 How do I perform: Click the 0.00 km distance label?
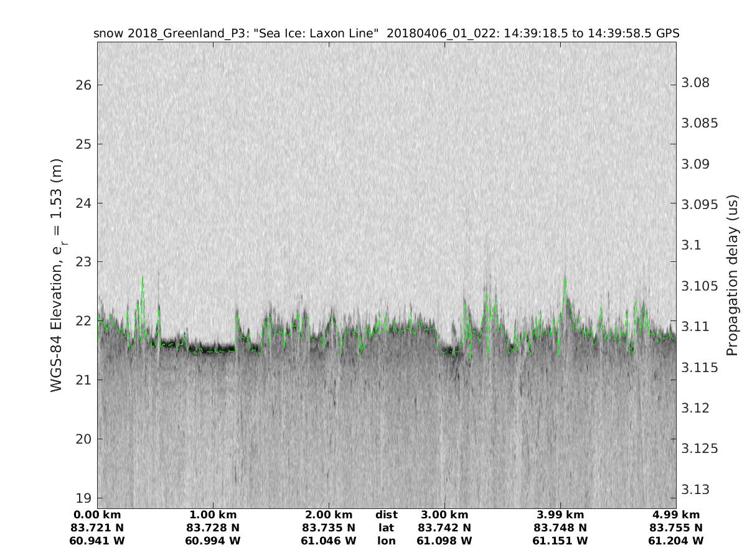point(98,515)
